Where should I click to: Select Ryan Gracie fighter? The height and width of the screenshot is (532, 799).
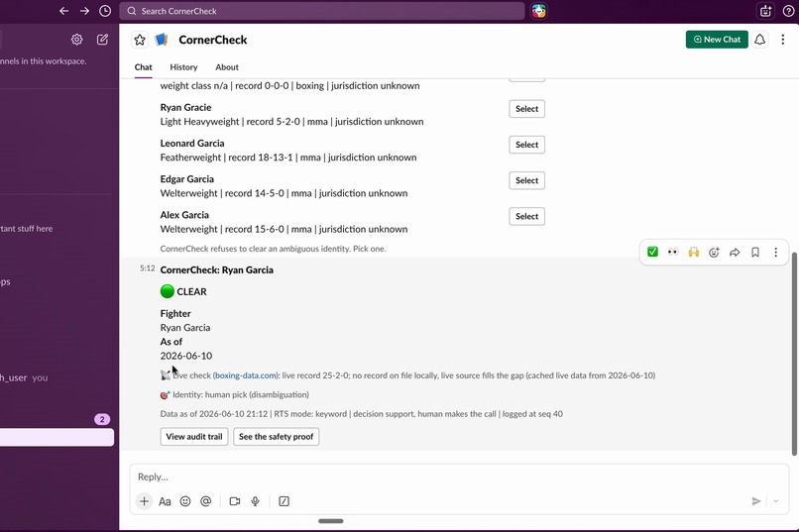click(x=526, y=108)
